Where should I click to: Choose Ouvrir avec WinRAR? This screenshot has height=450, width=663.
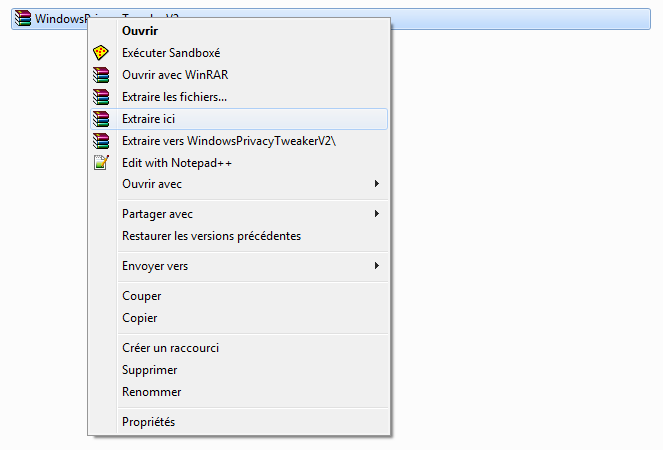tap(239, 75)
